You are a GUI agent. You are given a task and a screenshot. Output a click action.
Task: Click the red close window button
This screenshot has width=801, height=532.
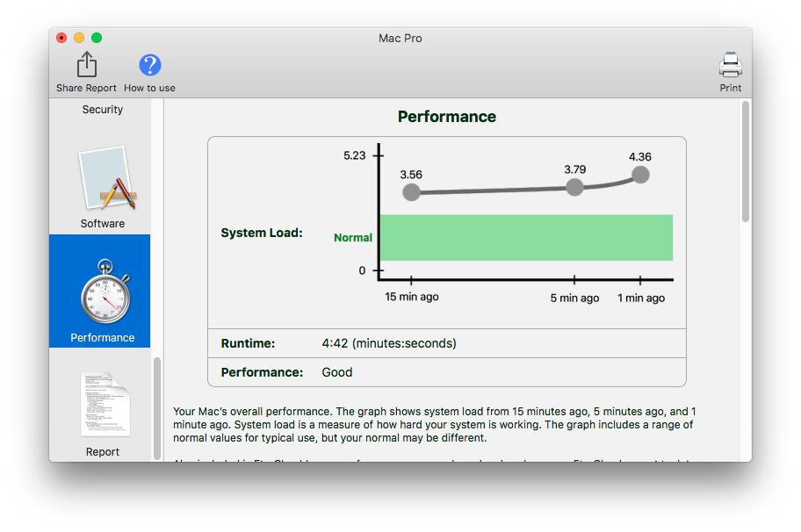pyautogui.click(x=61, y=38)
